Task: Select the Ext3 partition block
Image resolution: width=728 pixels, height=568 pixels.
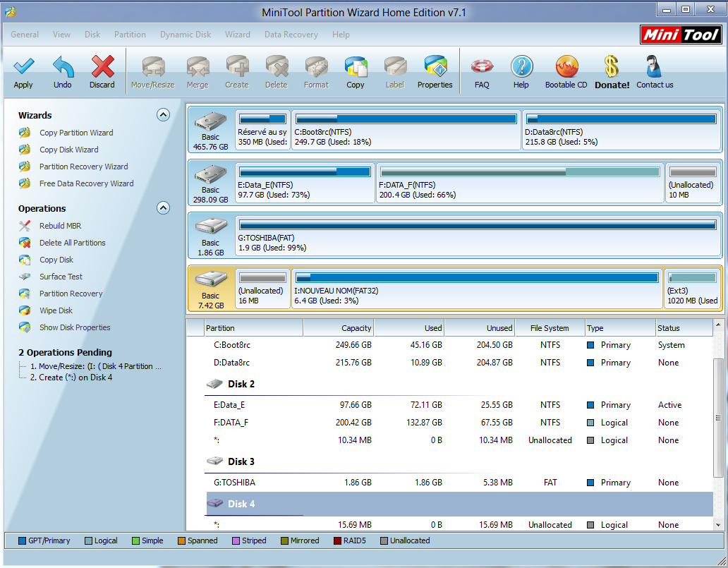Action: pyautogui.click(x=692, y=289)
